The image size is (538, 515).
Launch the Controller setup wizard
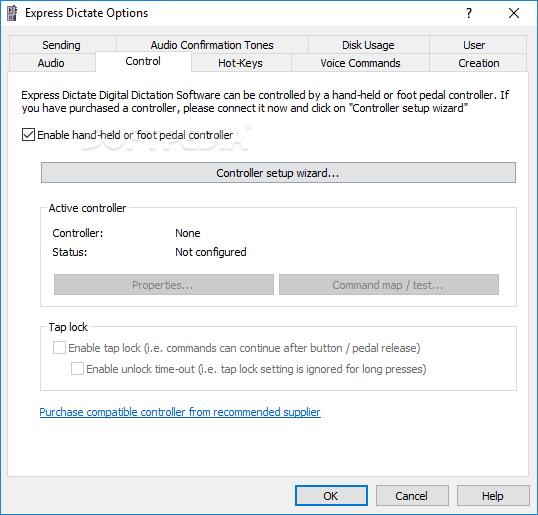coord(278,173)
